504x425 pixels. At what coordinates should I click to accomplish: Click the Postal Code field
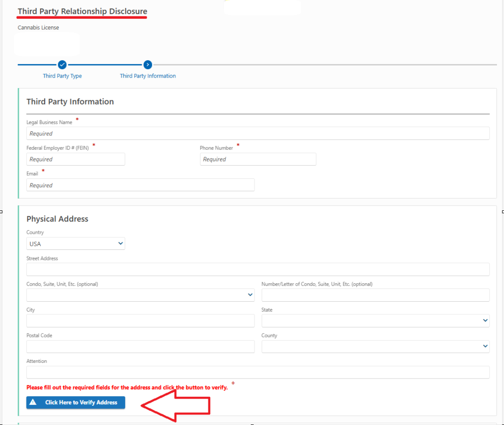pos(140,346)
